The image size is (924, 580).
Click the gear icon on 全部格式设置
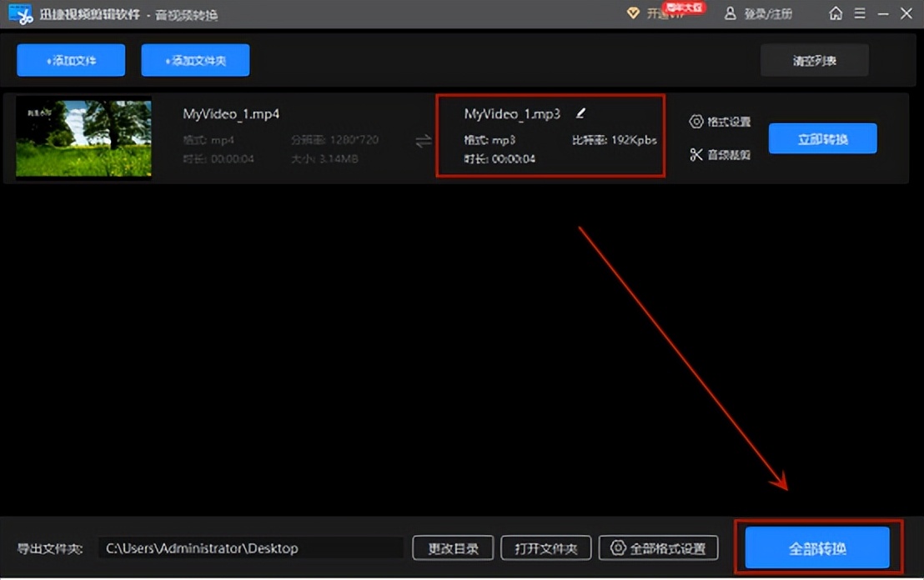tap(618, 547)
